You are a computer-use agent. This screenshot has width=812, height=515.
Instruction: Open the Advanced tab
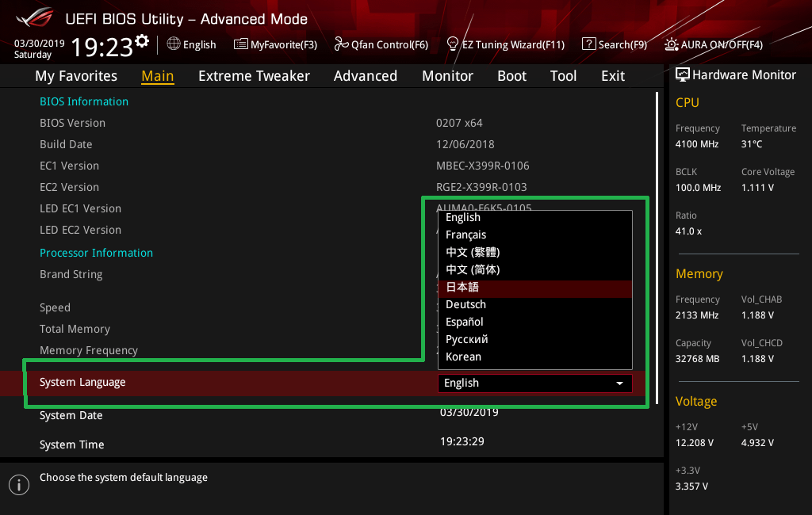[x=365, y=76]
